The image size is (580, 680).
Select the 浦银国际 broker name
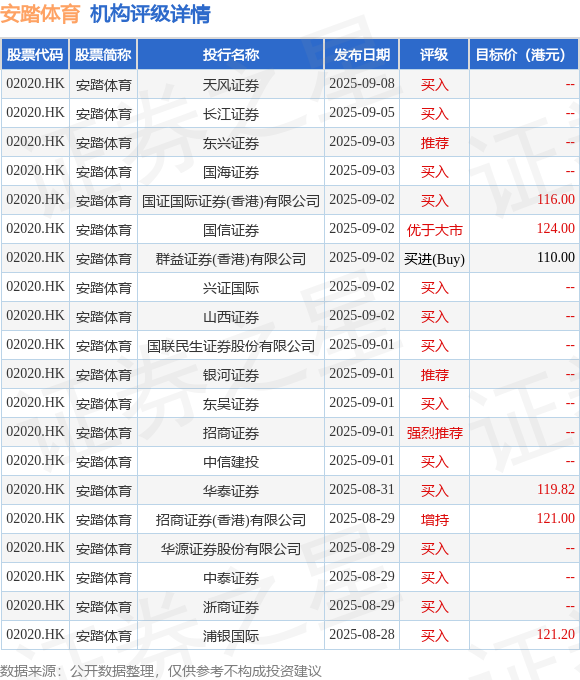click(231, 636)
